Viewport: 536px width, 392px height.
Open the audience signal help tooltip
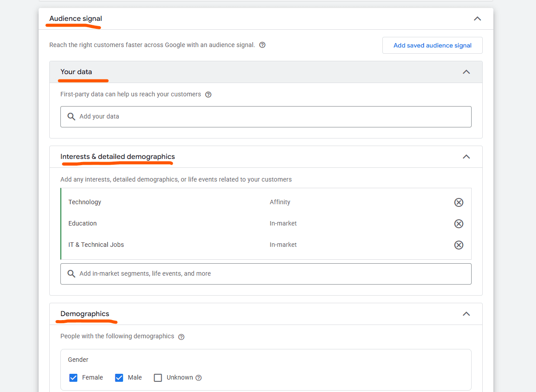[x=262, y=45]
